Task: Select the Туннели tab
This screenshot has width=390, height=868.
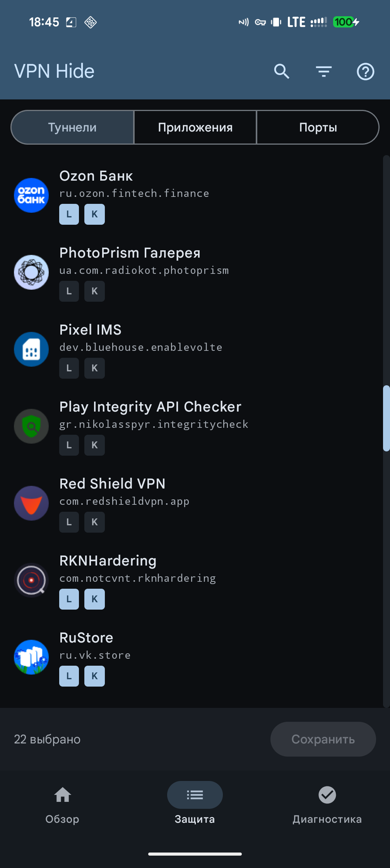Action: pyautogui.click(x=72, y=127)
